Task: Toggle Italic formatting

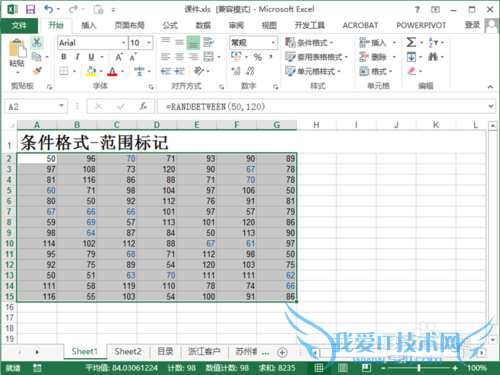Action: tap(77, 57)
